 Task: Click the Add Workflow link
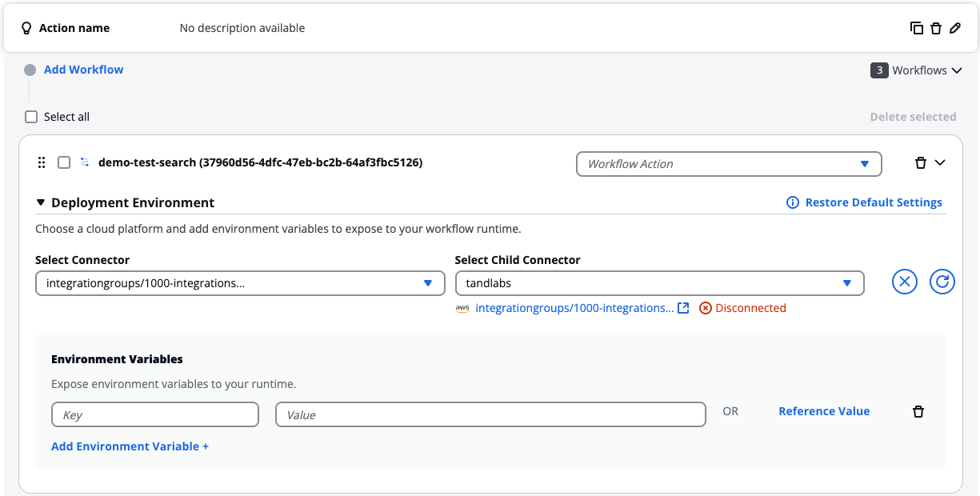[x=83, y=70]
